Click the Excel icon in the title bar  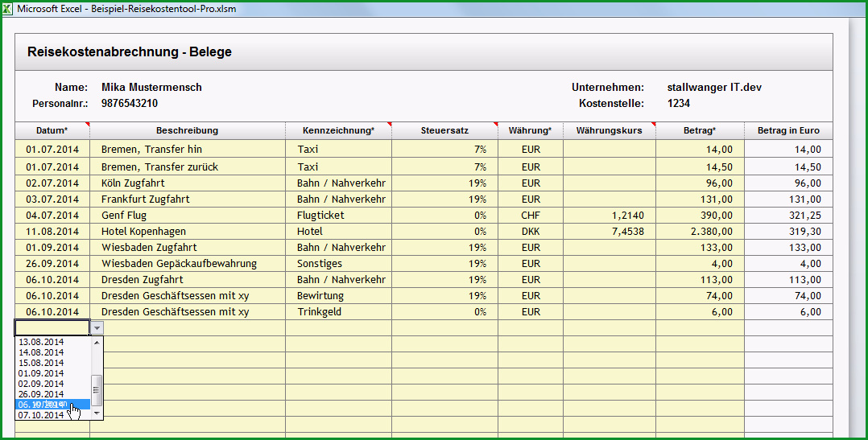click(8, 9)
